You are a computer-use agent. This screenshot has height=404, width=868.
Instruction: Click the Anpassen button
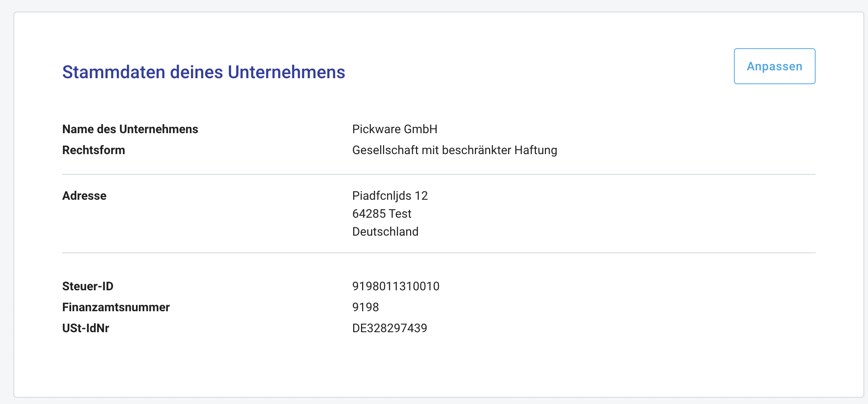(x=774, y=66)
